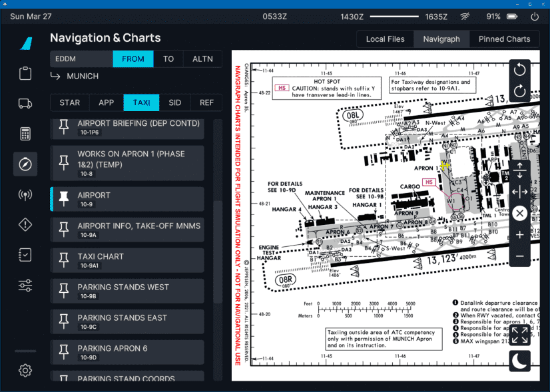Open the checklist notebook panel
Image resolution: width=550 pixels, height=392 pixels.
click(25, 255)
